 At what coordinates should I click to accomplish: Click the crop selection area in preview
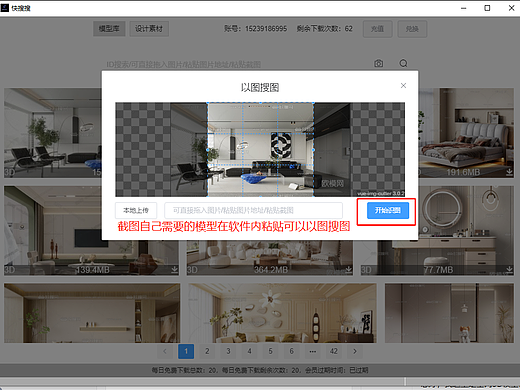coord(261,149)
